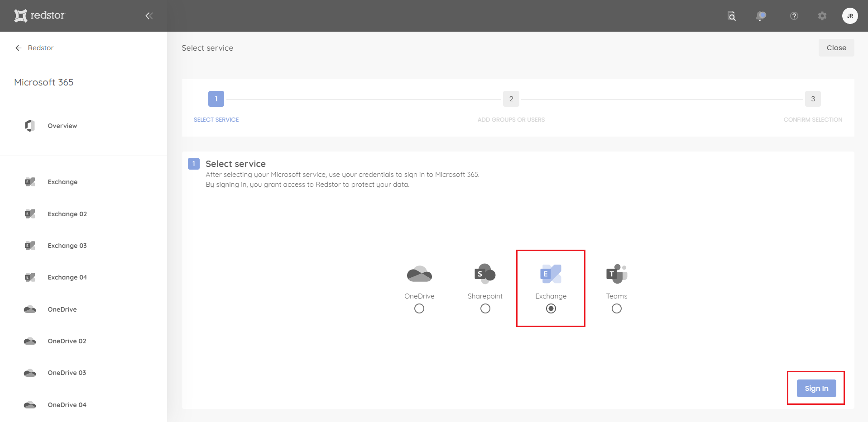
Task: Open the settings gear icon
Action: coord(822,16)
